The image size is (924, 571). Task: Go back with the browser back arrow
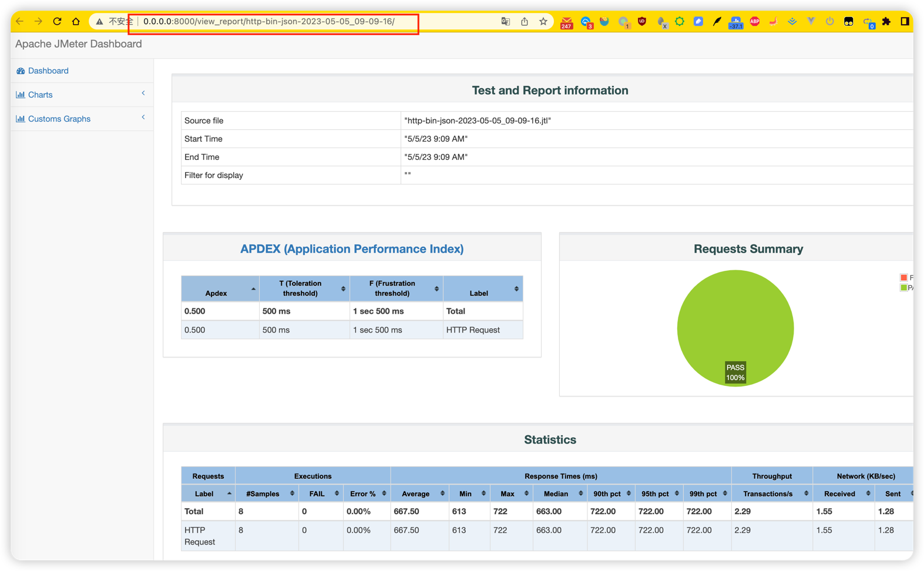[20, 22]
